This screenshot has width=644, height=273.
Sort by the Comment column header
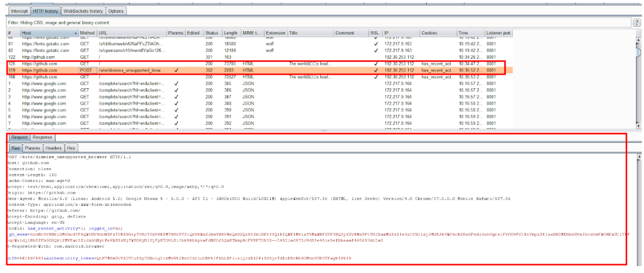pos(351,33)
